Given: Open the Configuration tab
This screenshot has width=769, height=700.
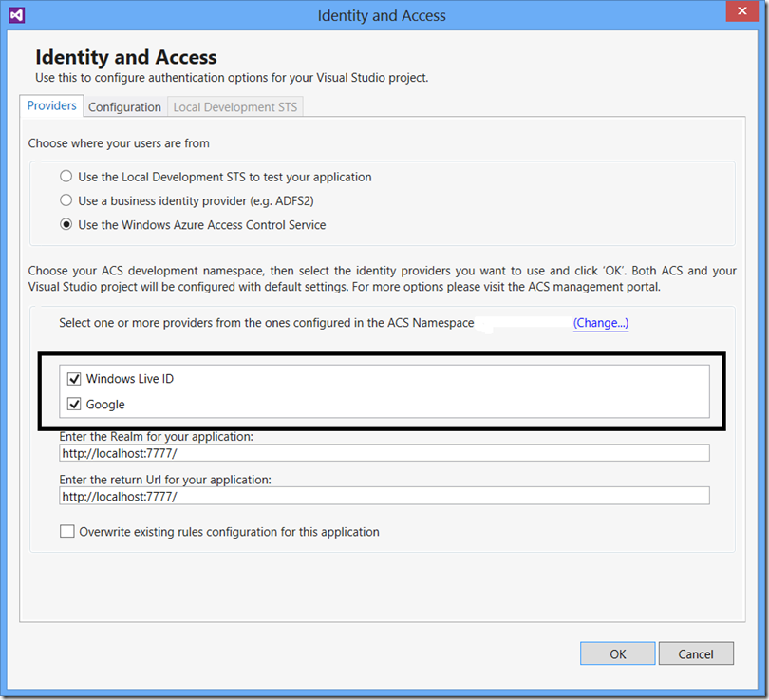Looking at the screenshot, I should click(x=124, y=107).
